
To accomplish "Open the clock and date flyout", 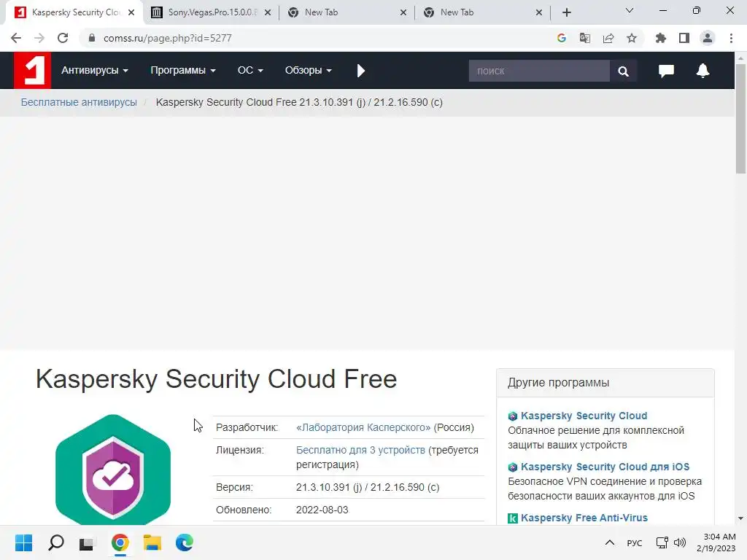I will click(x=716, y=542).
